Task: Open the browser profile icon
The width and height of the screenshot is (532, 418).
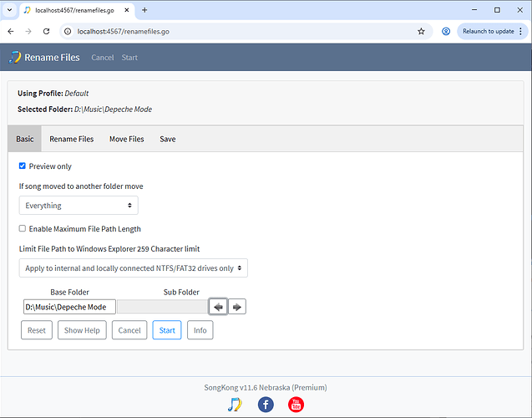Action: tap(446, 31)
